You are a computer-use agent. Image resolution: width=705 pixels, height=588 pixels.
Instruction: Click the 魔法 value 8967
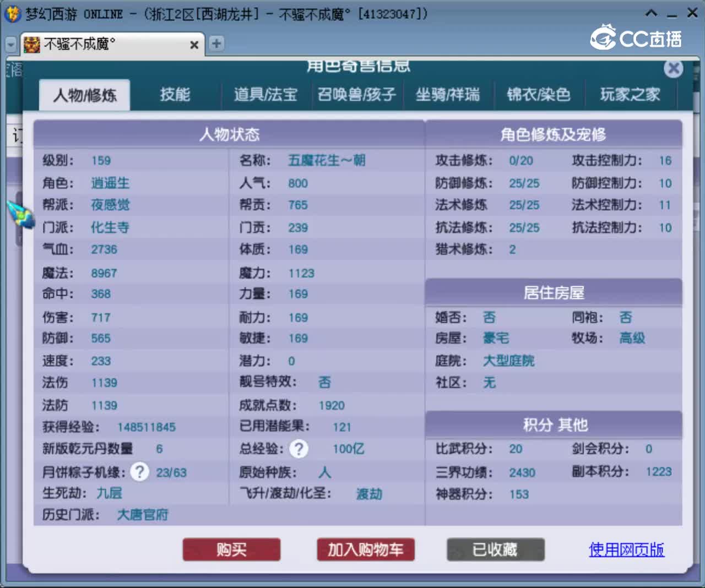tap(104, 273)
